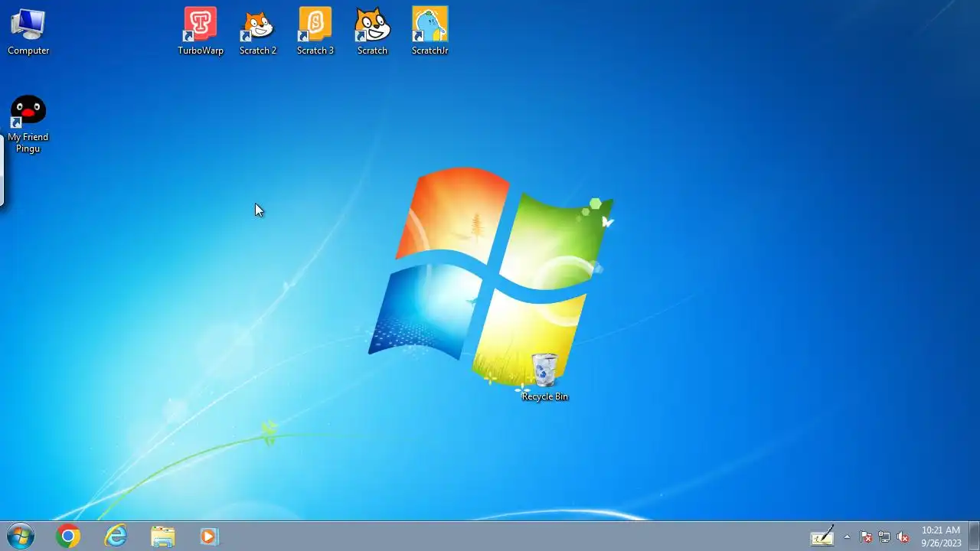Open the network status tray icon

click(884, 537)
